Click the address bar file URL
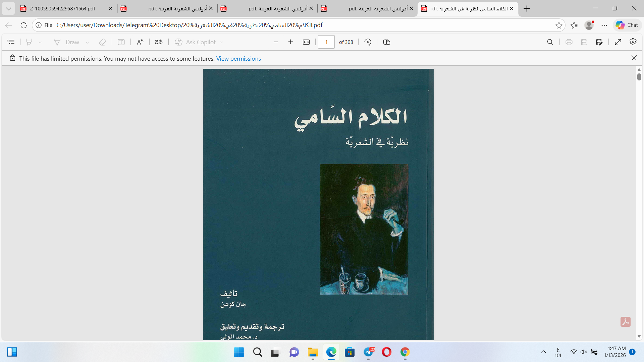 (190, 25)
